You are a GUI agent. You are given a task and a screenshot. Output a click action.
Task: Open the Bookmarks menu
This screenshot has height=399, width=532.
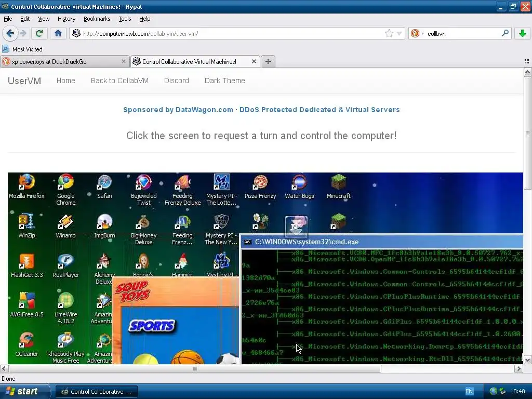(x=97, y=19)
